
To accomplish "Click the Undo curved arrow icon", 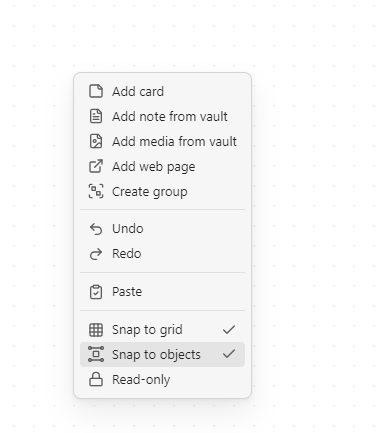I will coord(96,229).
